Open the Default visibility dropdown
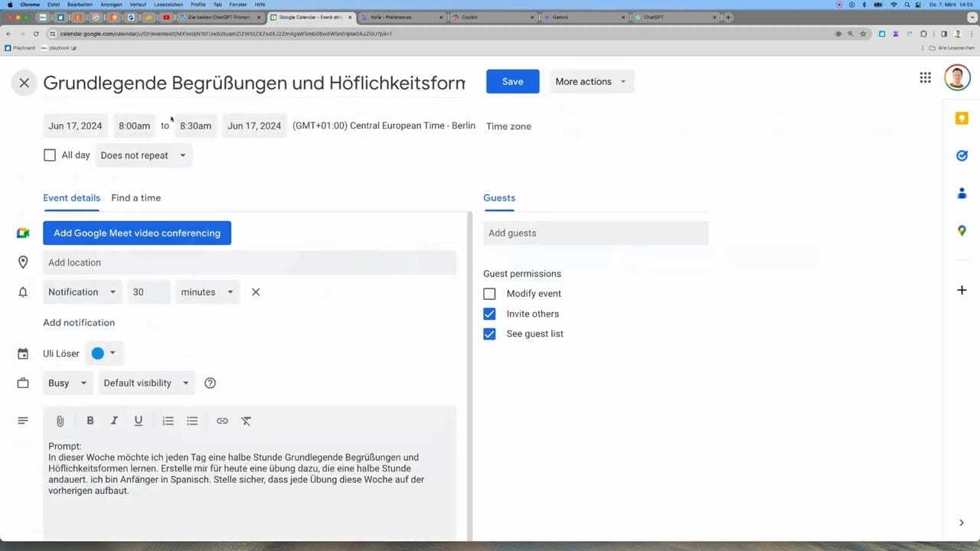Screen dimensions: 980x551 146,383
